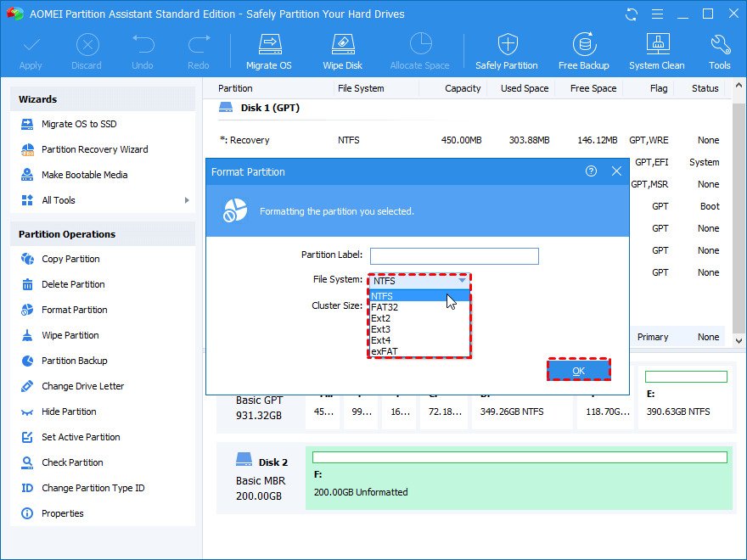
Task: Open the Tools toolbar menu
Action: pyautogui.click(x=719, y=51)
